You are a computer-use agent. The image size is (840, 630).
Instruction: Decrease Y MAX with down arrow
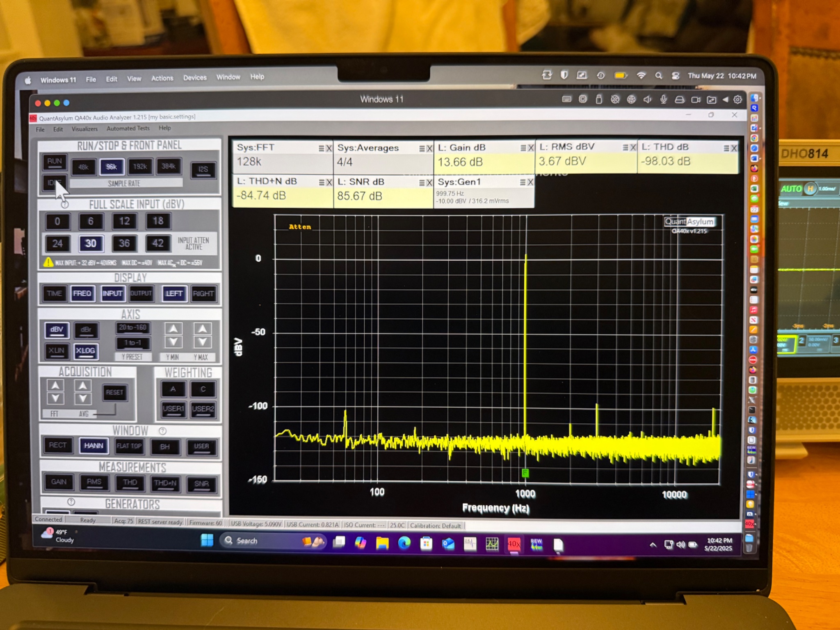[x=203, y=342]
